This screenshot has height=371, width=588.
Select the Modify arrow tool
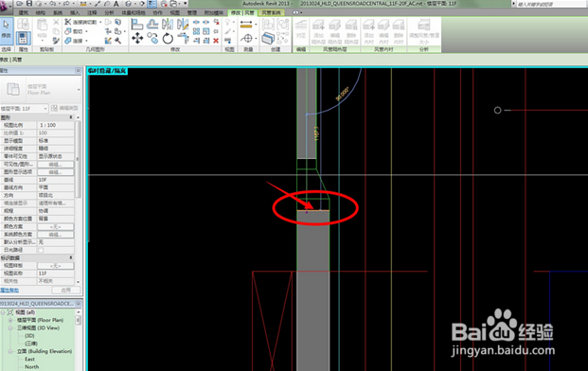(x=7, y=29)
